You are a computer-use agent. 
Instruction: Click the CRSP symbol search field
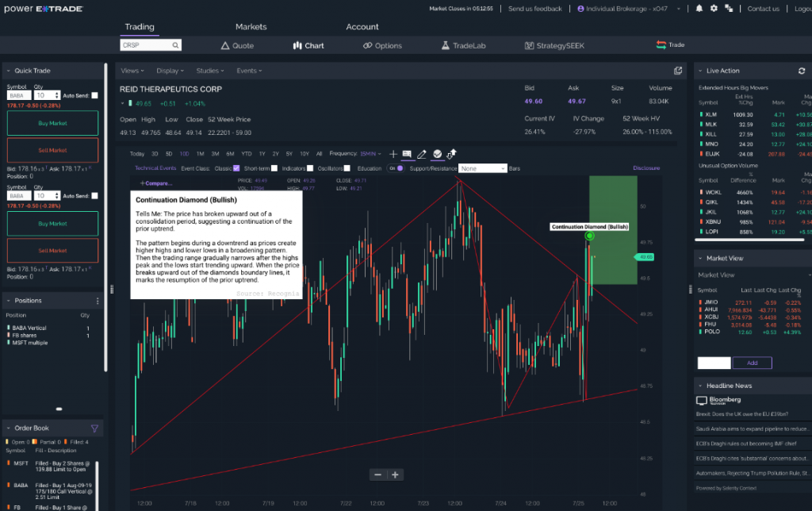point(151,45)
